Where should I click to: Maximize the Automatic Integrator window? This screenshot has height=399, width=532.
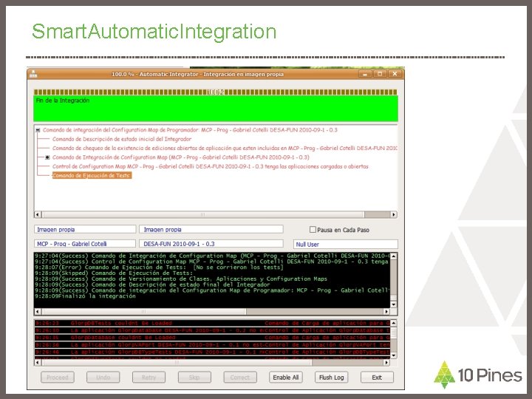(380, 74)
